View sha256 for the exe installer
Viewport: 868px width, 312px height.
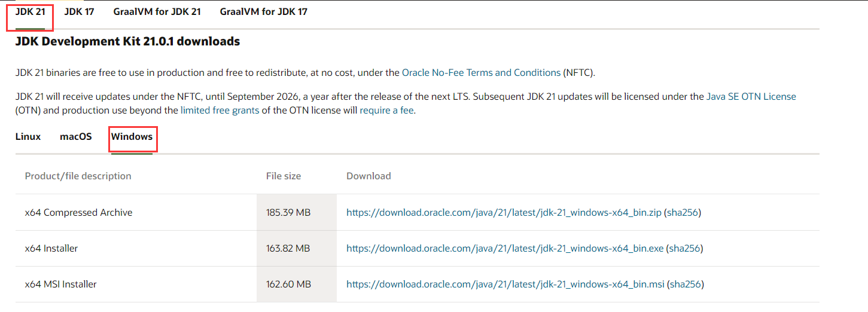click(x=685, y=248)
